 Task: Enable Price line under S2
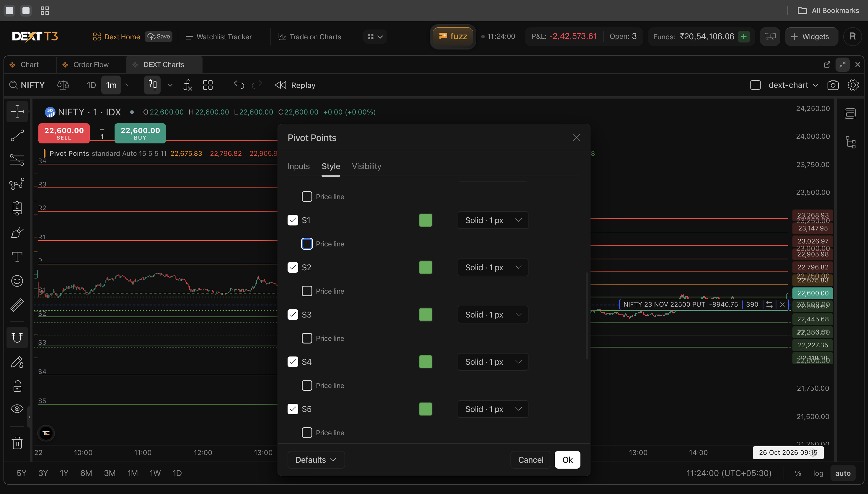pyautogui.click(x=307, y=291)
